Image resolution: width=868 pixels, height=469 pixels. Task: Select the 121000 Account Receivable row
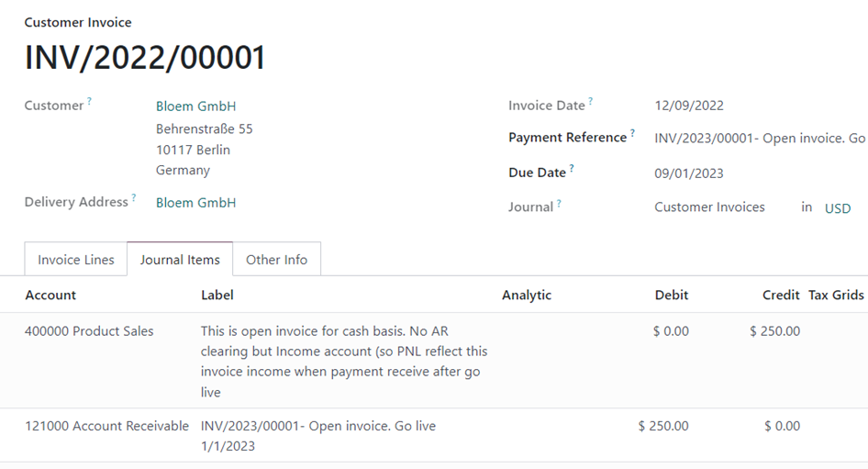click(x=434, y=436)
